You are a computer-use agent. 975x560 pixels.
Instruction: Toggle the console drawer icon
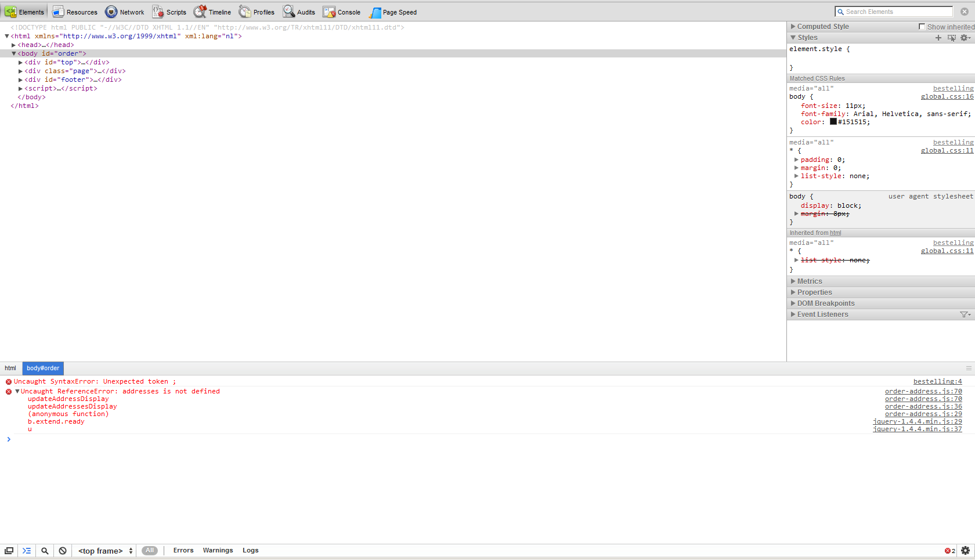pyautogui.click(x=27, y=551)
